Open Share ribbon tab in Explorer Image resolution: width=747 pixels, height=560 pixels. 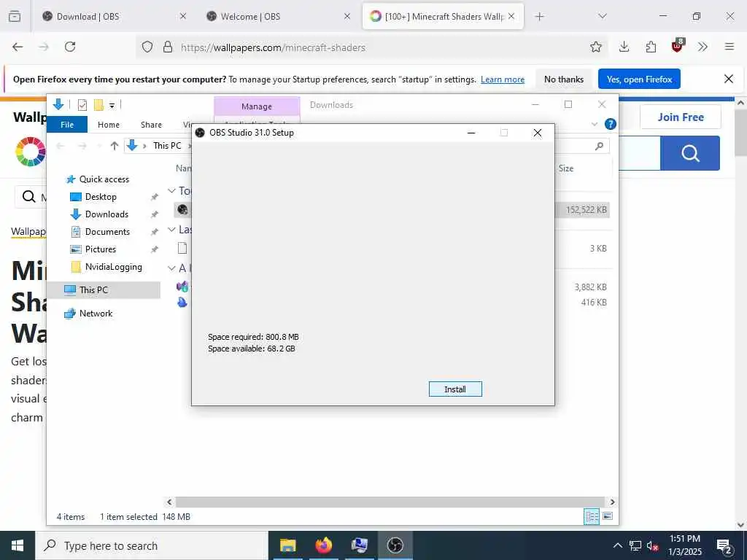pos(151,124)
